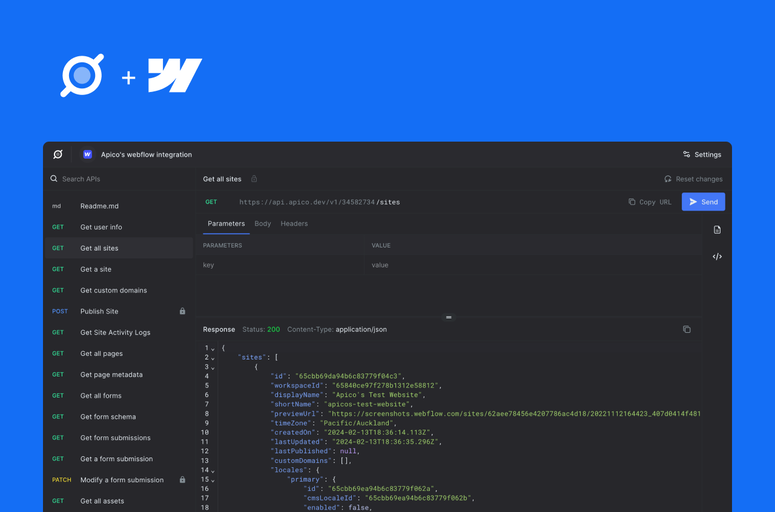Viewport: 775px width, 512px height.
Task: Click the lock icon beside Modify a form submission
Action: pos(182,479)
